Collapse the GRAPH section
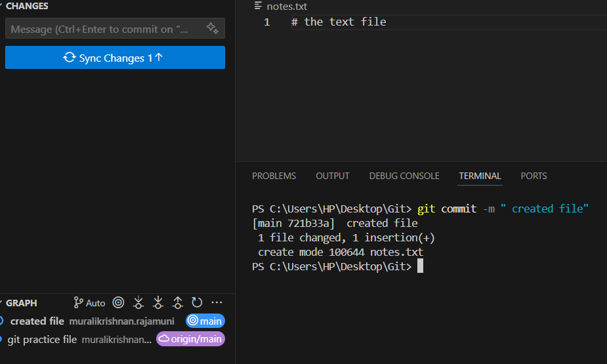 coord(21,303)
